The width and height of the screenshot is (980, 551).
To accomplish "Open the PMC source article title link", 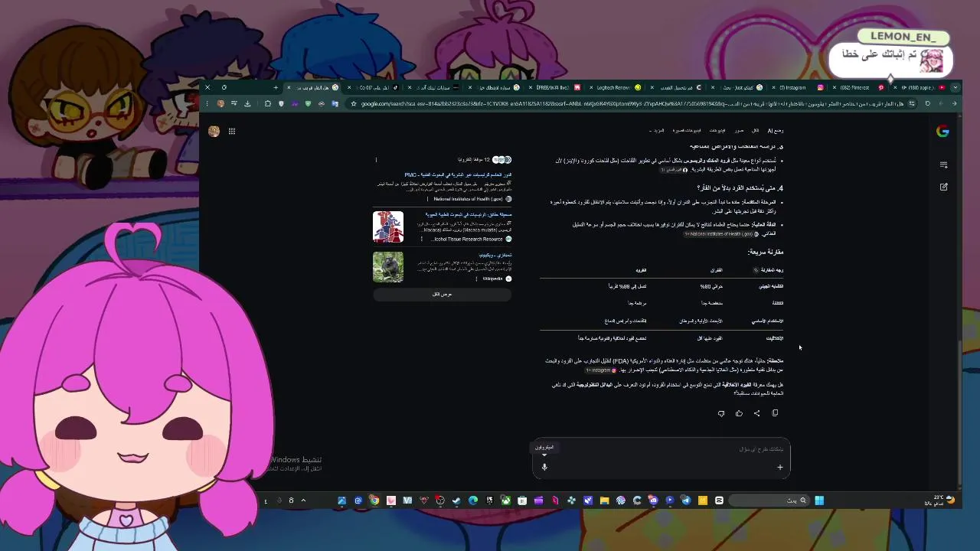I will [x=458, y=175].
